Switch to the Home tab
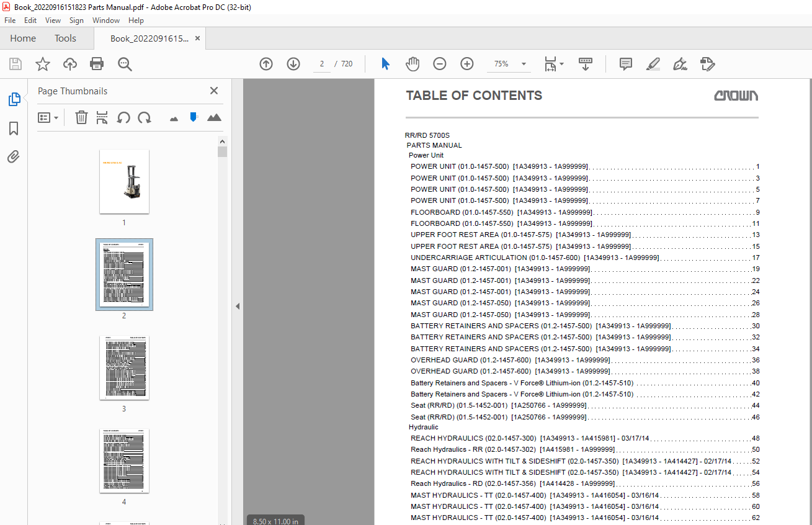812x525 pixels. tap(23, 38)
